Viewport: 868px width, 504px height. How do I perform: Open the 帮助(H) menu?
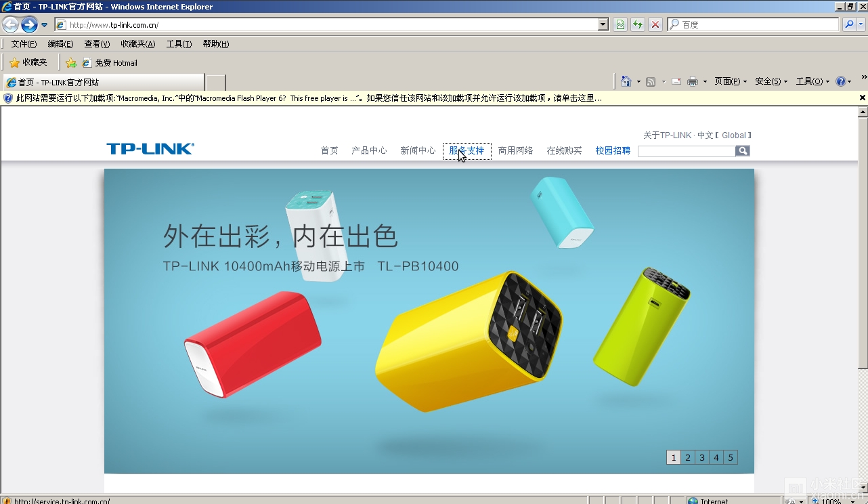coord(215,44)
